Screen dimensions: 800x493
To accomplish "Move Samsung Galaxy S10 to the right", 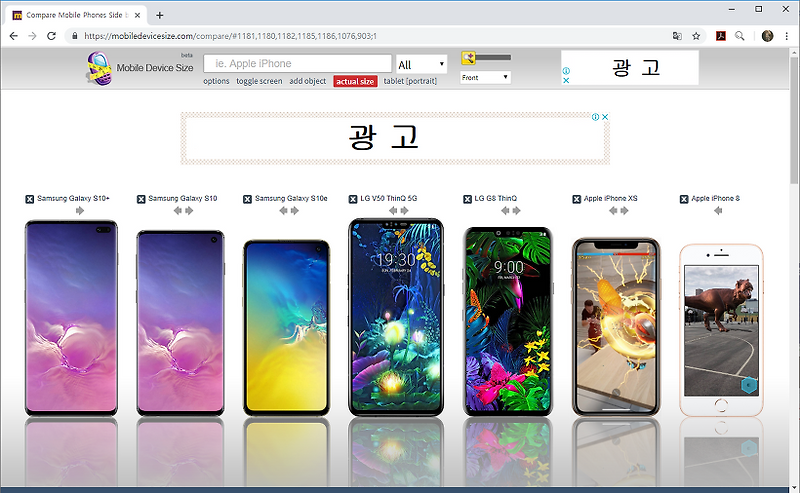I will (189, 211).
